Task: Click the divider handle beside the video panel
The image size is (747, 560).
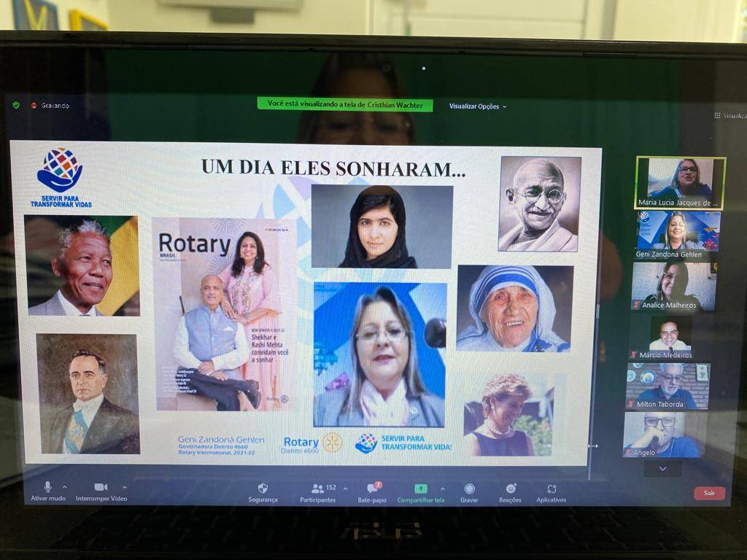Action: (592, 446)
